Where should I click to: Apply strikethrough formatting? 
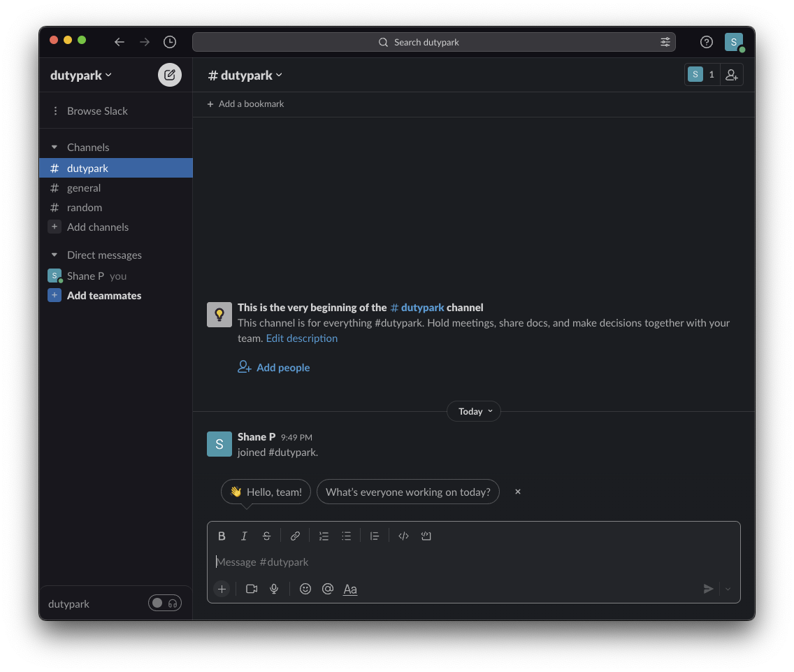click(266, 536)
